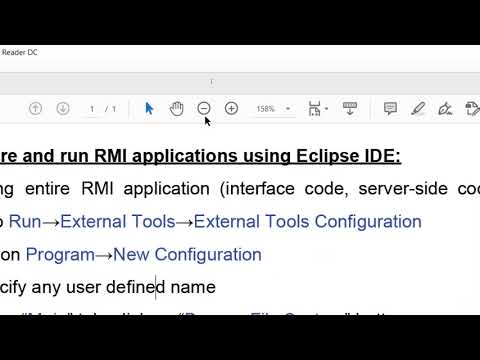Add a comment sticky note
Viewport: 480px width, 360px height.
[x=390, y=108]
